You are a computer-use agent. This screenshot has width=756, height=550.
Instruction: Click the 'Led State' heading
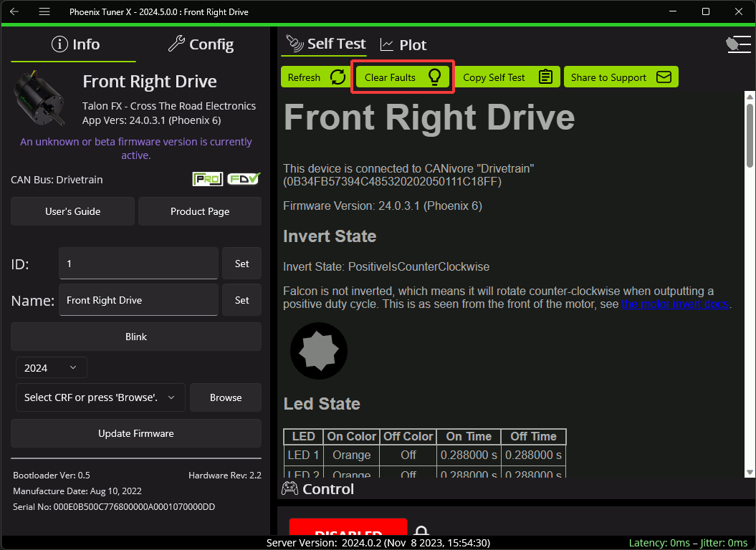[322, 403]
